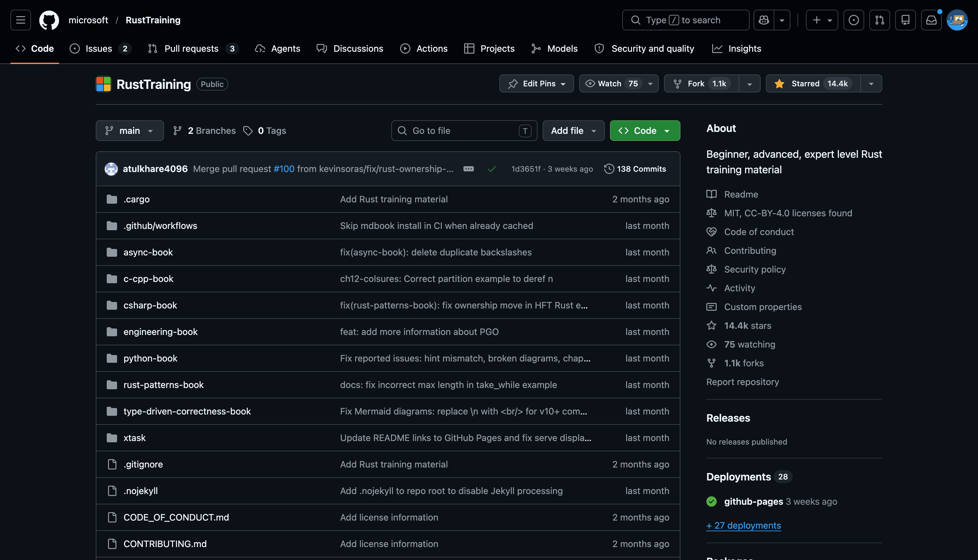Open the Copilot dropdown arrow
The width and height of the screenshot is (978, 560).
point(782,20)
